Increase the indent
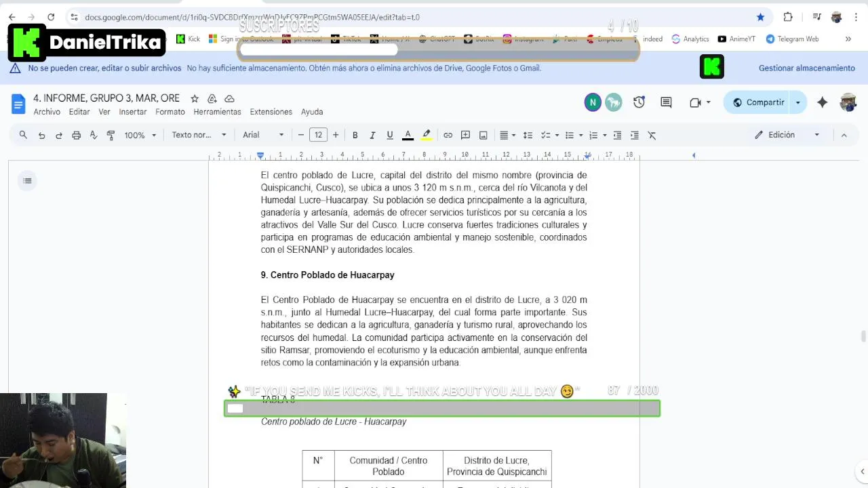Image resolution: width=868 pixels, height=488 pixels. [635, 135]
